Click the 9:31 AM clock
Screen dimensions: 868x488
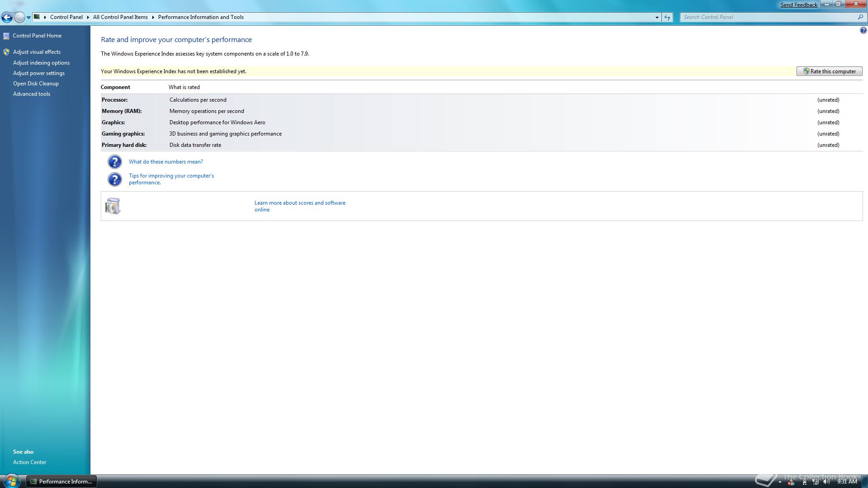[x=847, y=482]
